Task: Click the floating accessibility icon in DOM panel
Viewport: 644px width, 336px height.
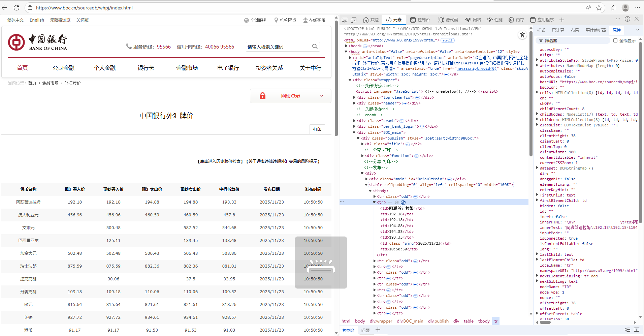Action: coord(522,35)
